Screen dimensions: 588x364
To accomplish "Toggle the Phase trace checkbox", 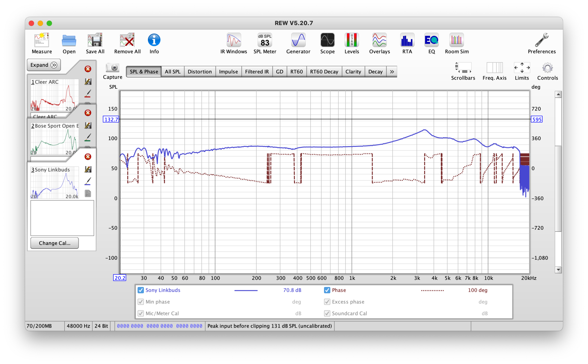I will click(327, 290).
